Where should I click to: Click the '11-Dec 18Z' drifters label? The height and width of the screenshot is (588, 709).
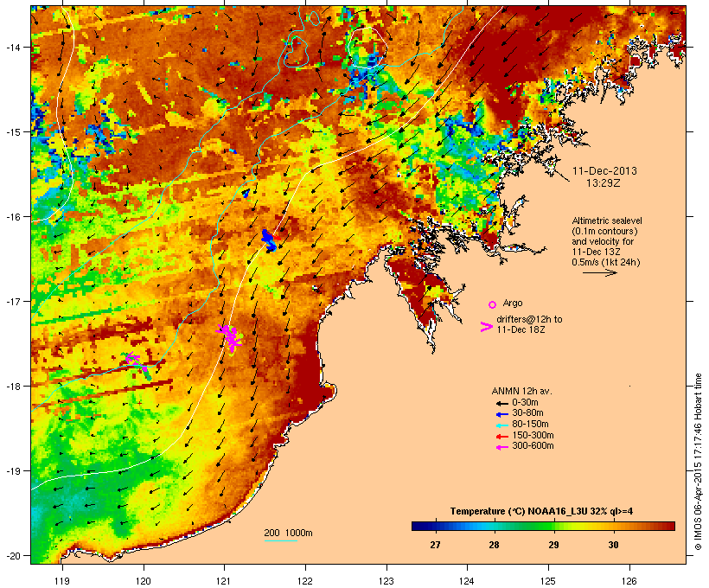pos(521,329)
